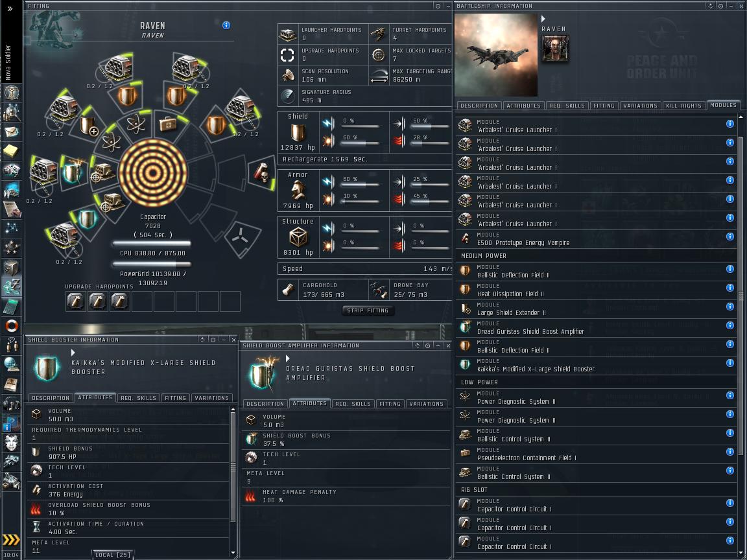Click the Power Diagnostic System II first row
Viewport: 747px width, 560px height.
[x=595, y=397]
